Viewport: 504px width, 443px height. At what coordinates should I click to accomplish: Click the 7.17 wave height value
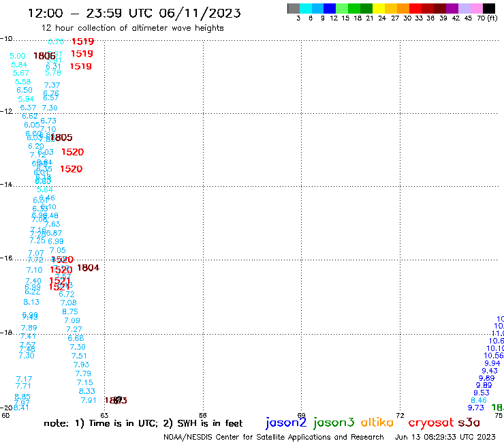click(24, 380)
